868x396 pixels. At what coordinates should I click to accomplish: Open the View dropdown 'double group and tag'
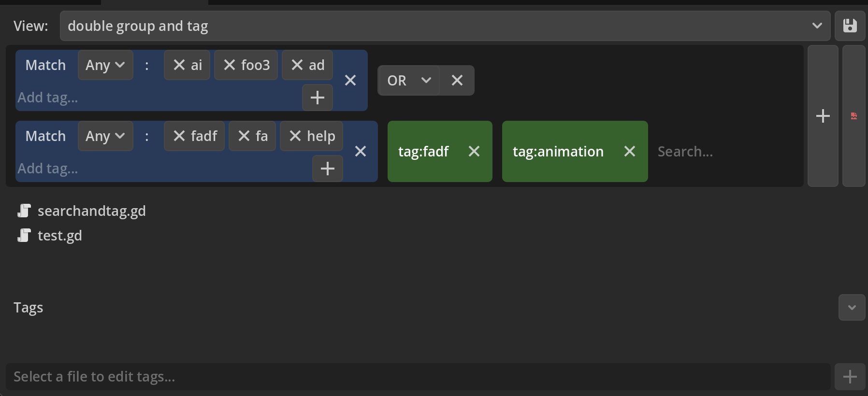click(445, 26)
